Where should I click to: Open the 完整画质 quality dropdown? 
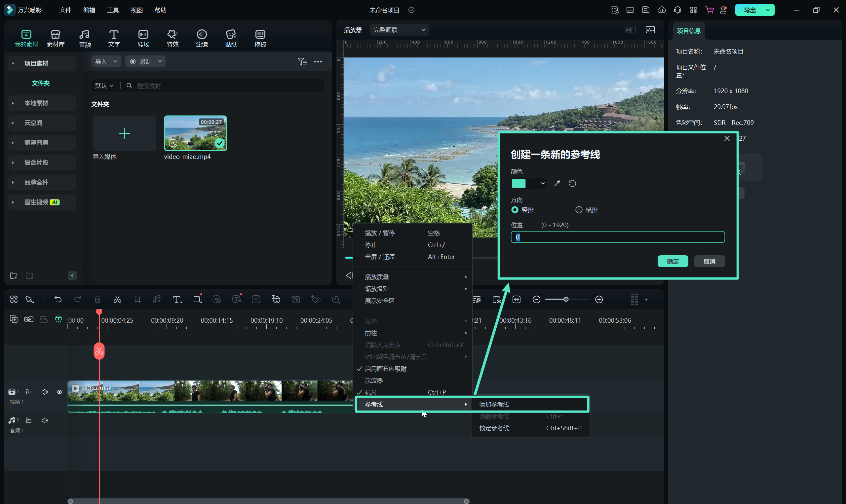[x=399, y=30]
